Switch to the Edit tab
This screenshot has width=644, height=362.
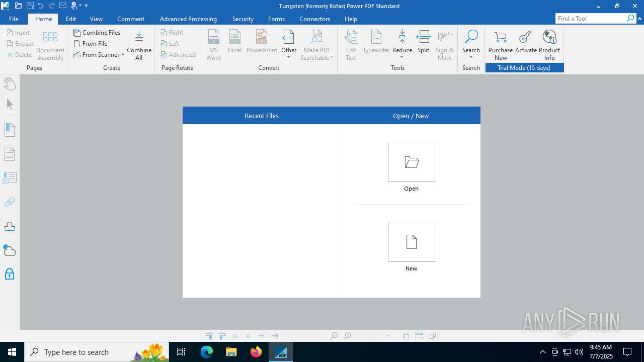pos(71,19)
